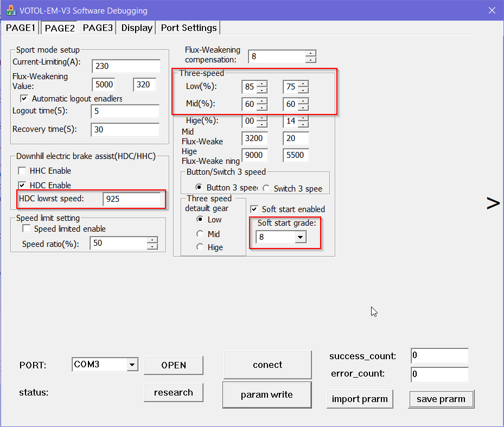504x427 pixels.
Task: Decrease the Speed ratio percentage
Action: [x=152, y=246]
